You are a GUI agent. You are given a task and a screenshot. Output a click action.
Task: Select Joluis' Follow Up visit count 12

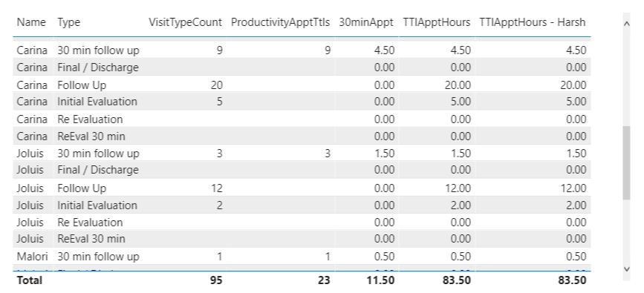point(216,188)
